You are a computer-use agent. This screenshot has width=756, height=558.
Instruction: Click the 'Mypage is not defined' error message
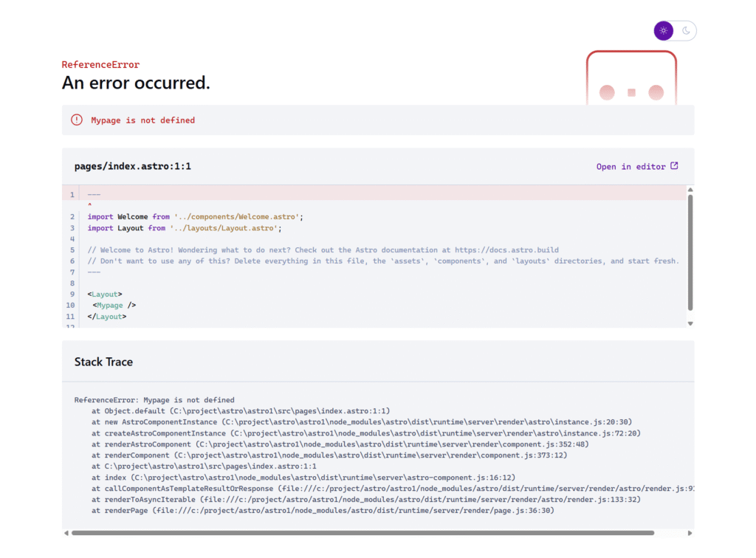(142, 120)
